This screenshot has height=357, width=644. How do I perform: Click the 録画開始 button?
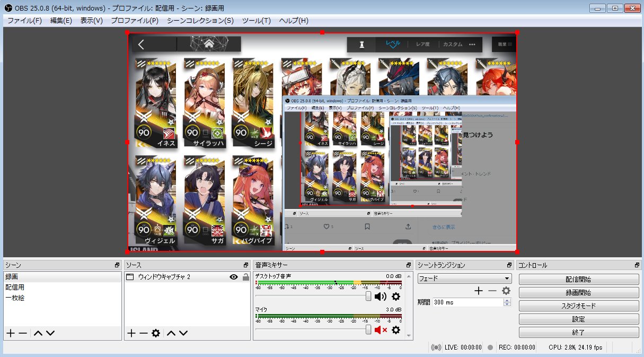(579, 292)
